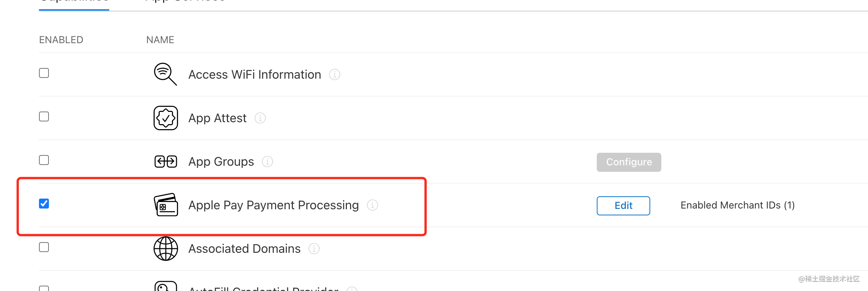The image size is (868, 291).
Task: Enable the App Groups checkbox
Action: click(x=44, y=160)
